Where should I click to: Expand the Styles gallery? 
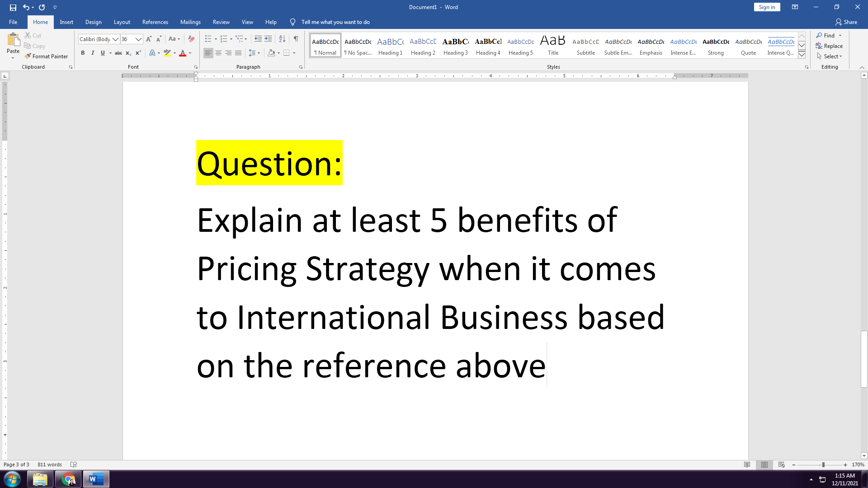pyautogui.click(x=802, y=55)
